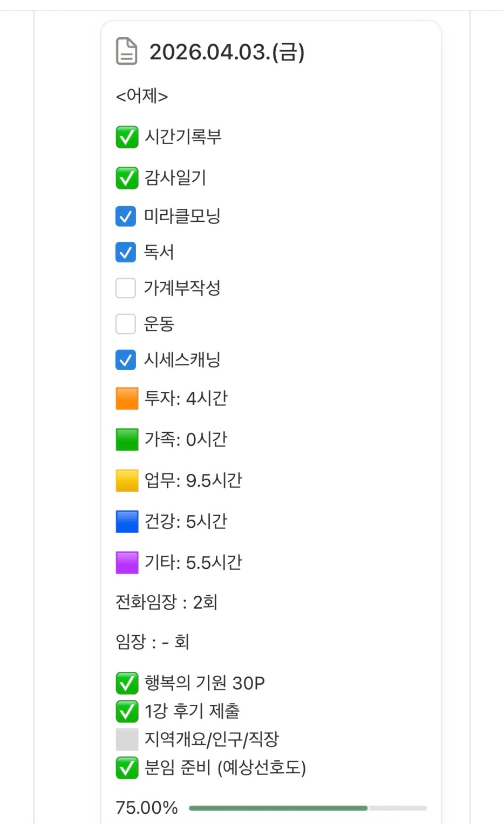Click the green check emoji beside 감사일기
Viewport: 504px width, 824px height.
point(127,178)
